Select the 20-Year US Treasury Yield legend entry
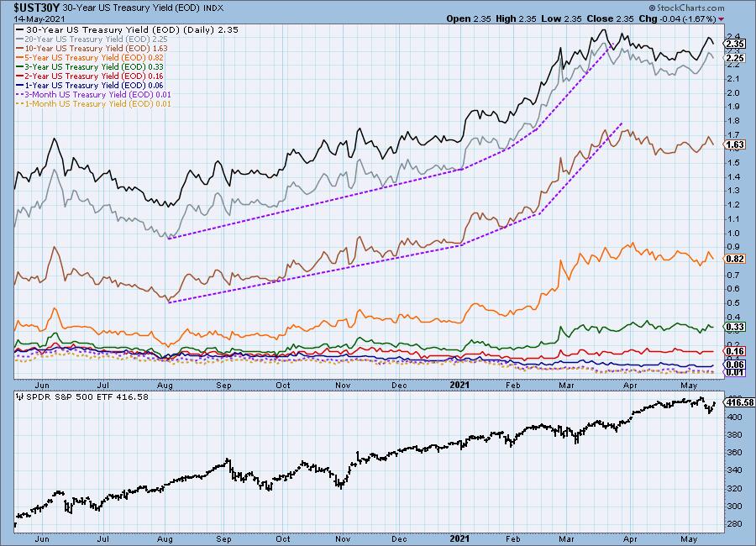The height and width of the screenshot is (546, 756). click(x=92, y=39)
